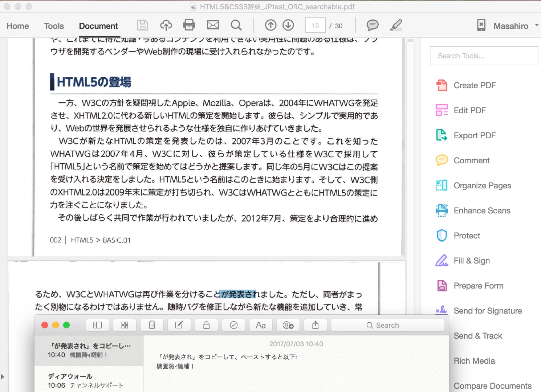The width and height of the screenshot is (541, 392).
Task: Click the document icon next to Masahiro
Action: coord(481,25)
